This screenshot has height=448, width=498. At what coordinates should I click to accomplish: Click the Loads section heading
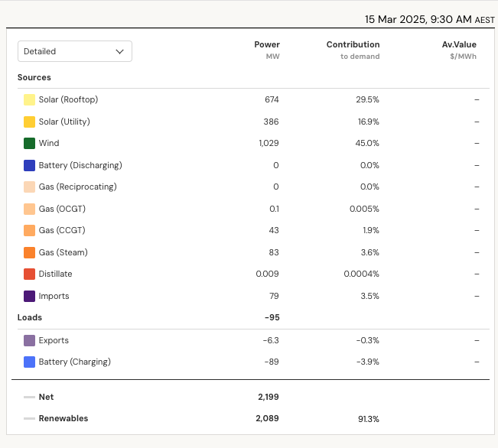click(x=30, y=317)
